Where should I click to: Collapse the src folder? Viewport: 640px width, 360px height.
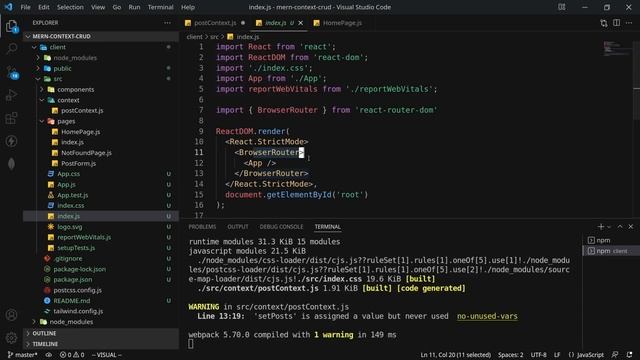(x=101, y=79)
